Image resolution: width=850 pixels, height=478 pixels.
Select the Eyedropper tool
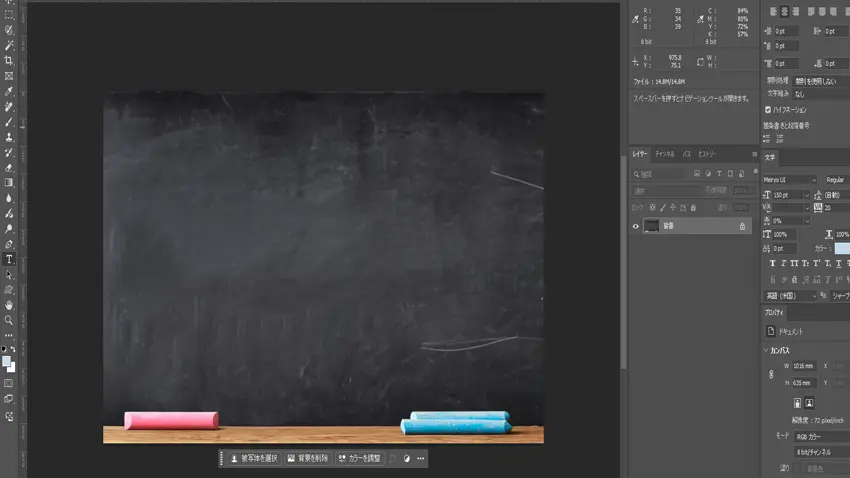click(x=9, y=91)
